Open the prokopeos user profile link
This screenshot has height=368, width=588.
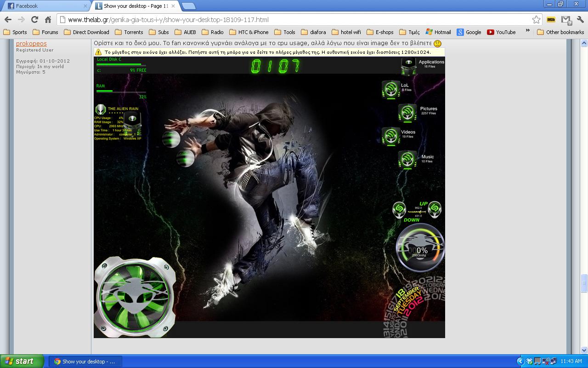[x=31, y=44]
